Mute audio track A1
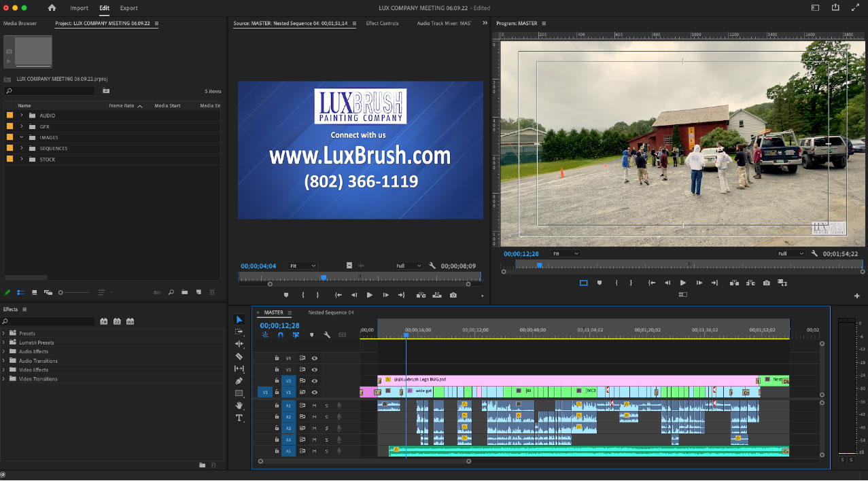The width and height of the screenshot is (868, 481). (x=314, y=406)
